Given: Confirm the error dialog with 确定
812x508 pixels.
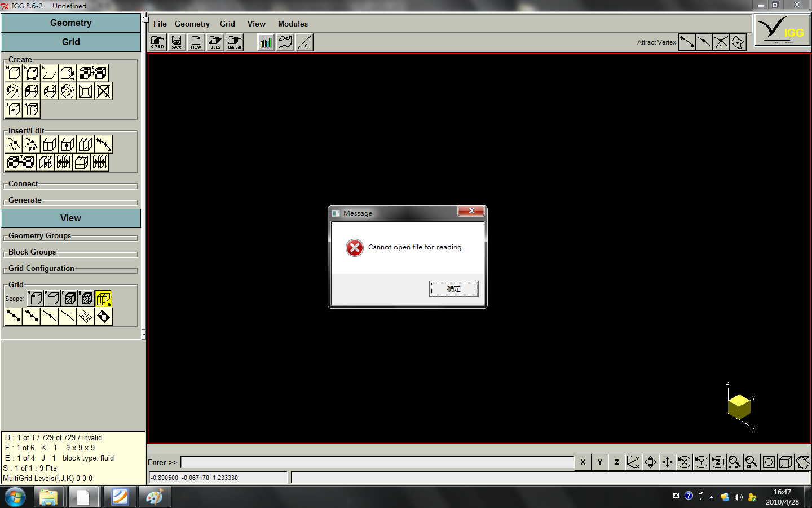Looking at the screenshot, I should click(453, 288).
